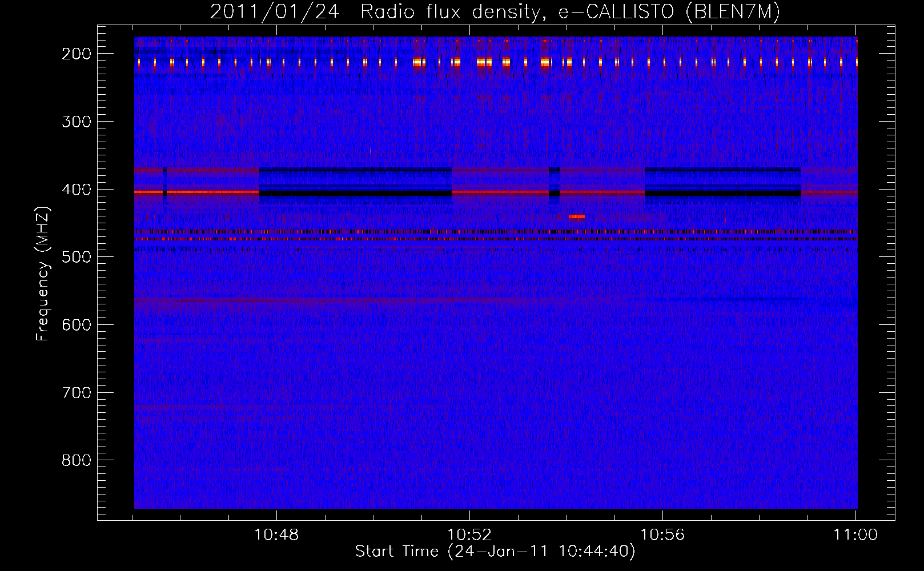This screenshot has width=924, height=571.
Task: Click the 600 frequency tick label
Action: tap(77, 325)
